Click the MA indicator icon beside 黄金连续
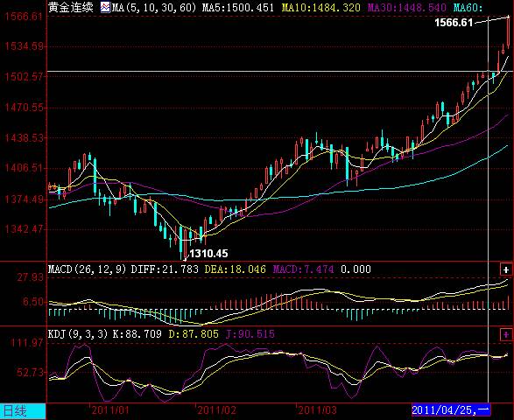The image size is (514, 420). click(x=106, y=7)
